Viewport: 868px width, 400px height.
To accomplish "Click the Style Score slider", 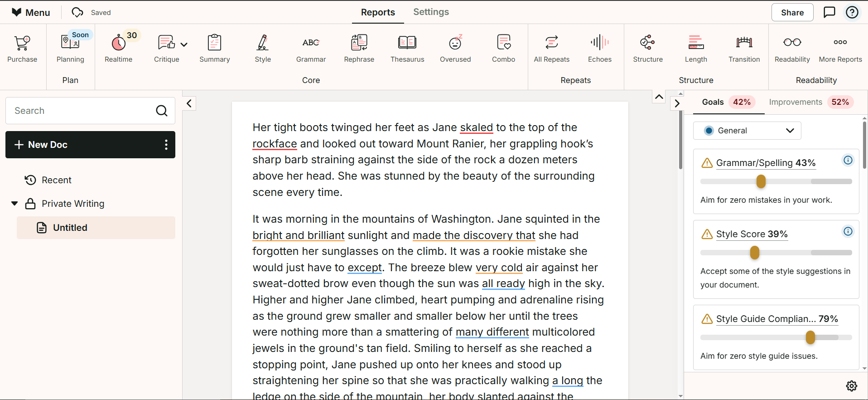I will (x=776, y=253).
